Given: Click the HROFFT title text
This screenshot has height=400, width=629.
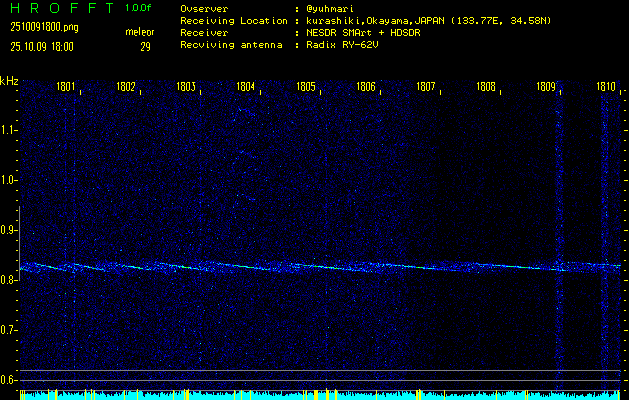Looking at the screenshot, I should tap(58, 7).
